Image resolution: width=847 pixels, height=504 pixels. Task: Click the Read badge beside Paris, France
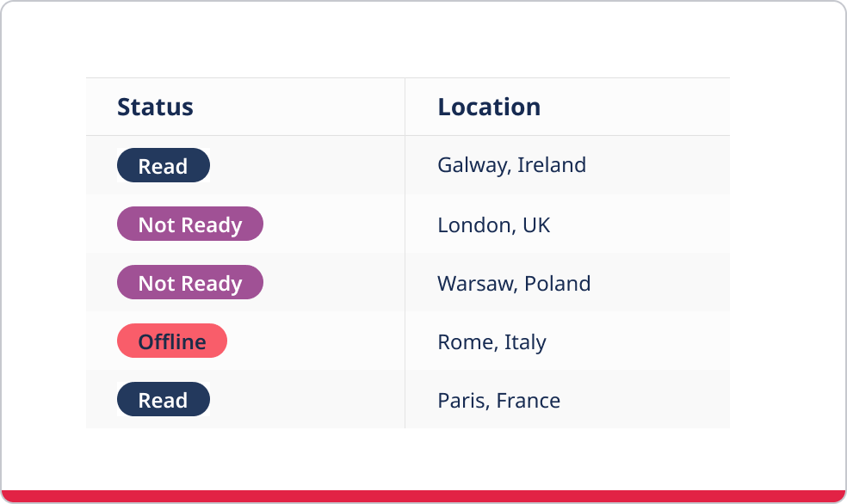pyautogui.click(x=164, y=399)
